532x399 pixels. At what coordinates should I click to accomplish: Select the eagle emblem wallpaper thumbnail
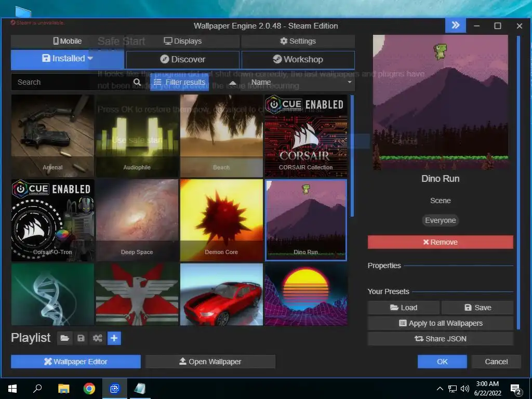(137, 295)
